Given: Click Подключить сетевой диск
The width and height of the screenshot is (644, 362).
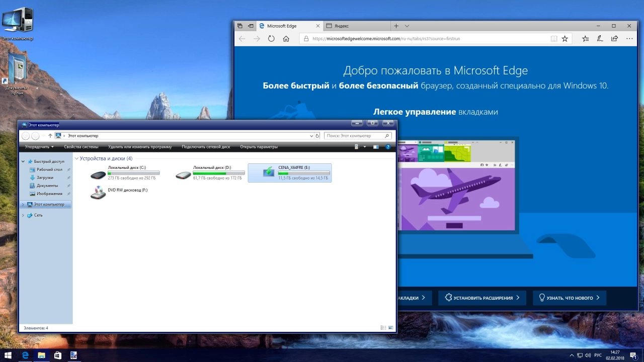Looking at the screenshot, I should [206, 147].
